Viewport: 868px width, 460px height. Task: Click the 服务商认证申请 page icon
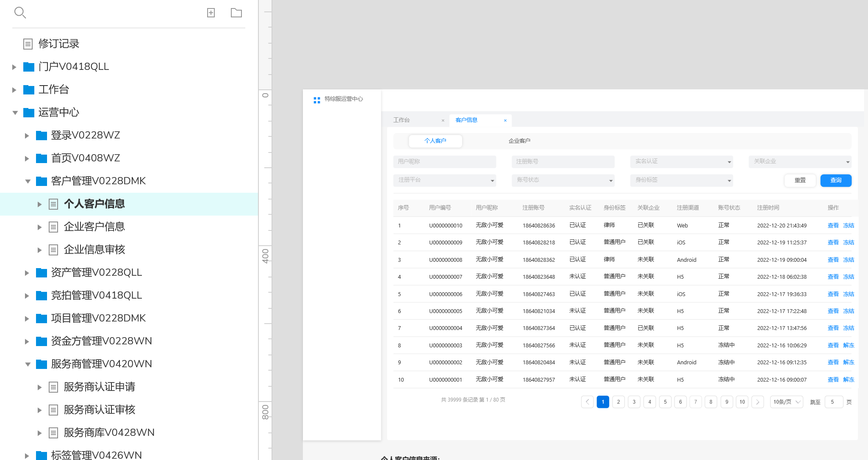click(x=53, y=387)
